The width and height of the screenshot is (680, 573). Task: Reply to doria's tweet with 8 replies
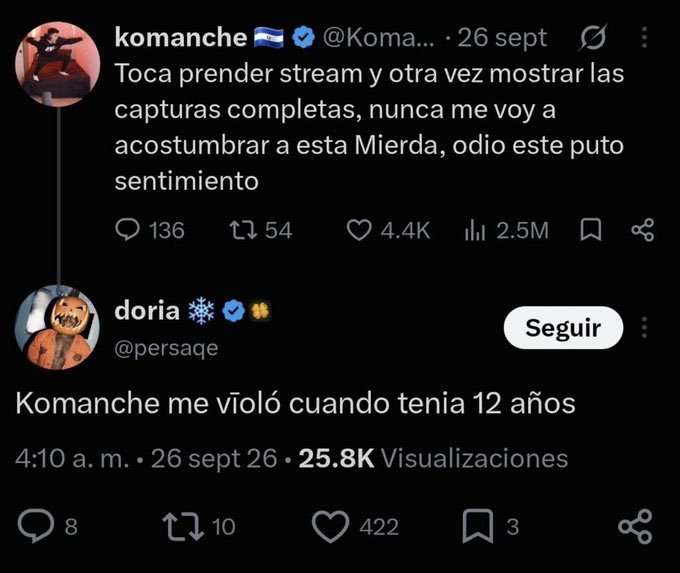point(47,526)
